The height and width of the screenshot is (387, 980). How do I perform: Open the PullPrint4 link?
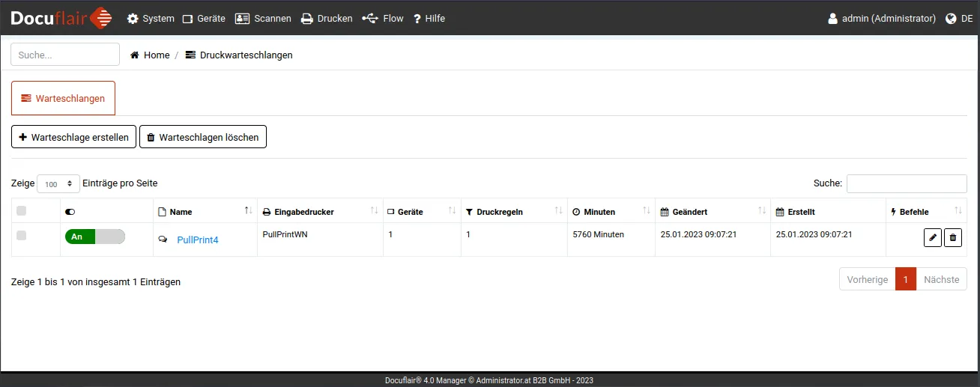click(x=197, y=240)
